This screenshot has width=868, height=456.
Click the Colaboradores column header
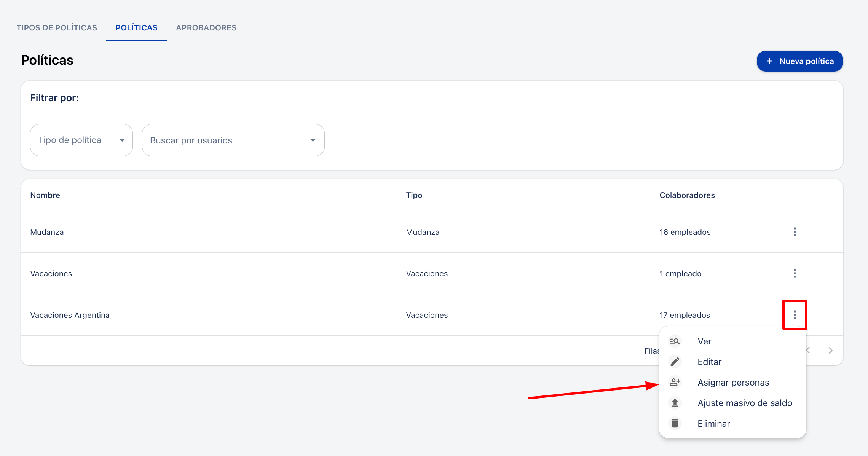tap(687, 195)
